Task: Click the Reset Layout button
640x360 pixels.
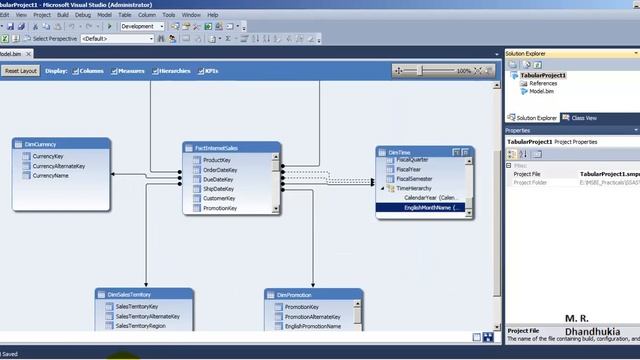Action: coord(20,71)
